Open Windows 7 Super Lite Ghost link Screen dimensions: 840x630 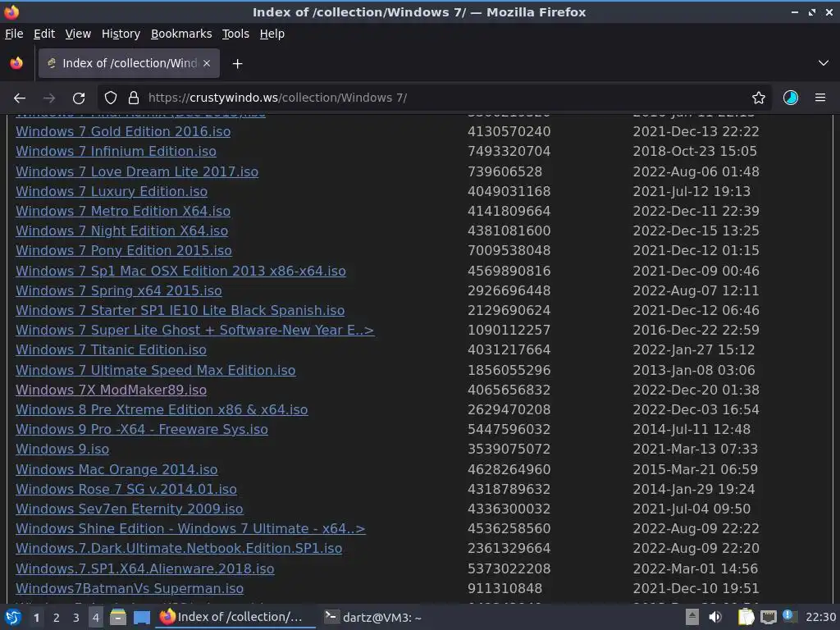pos(195,331)
